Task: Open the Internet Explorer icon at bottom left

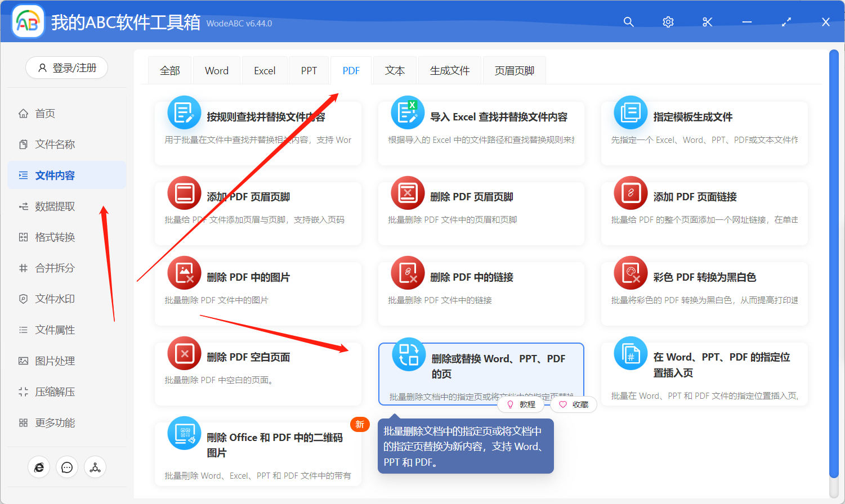Action: [x=39, y=467]
